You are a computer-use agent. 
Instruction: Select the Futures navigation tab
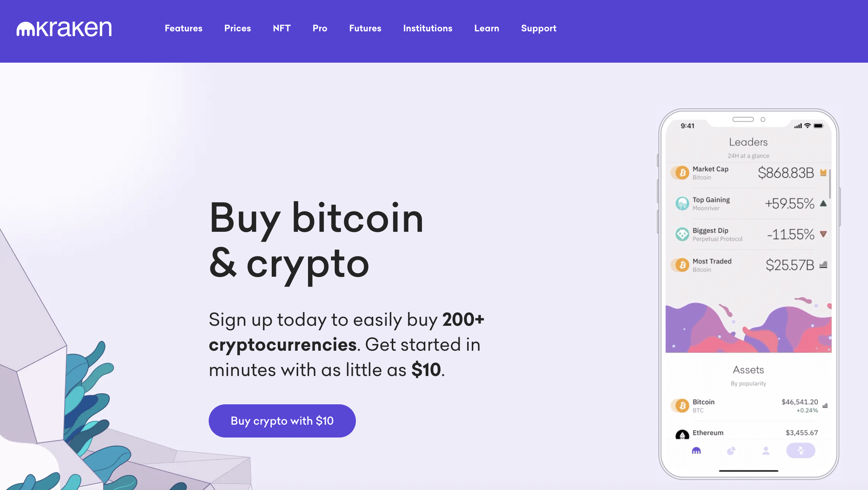365,28
